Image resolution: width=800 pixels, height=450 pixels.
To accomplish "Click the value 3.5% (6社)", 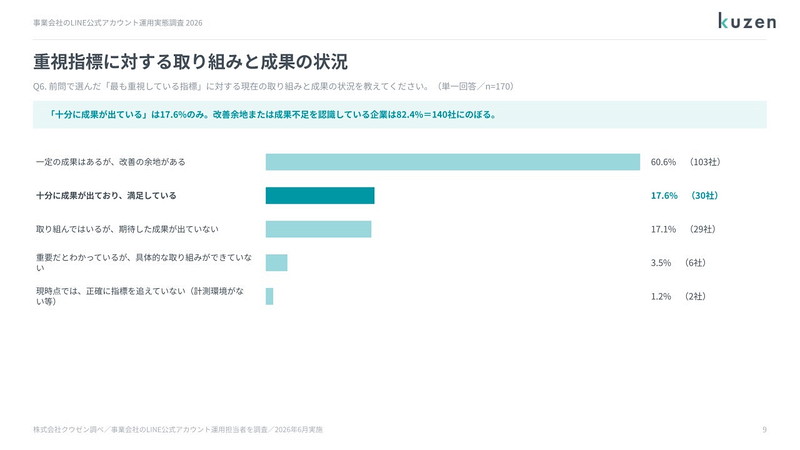I will pos(678,263).
